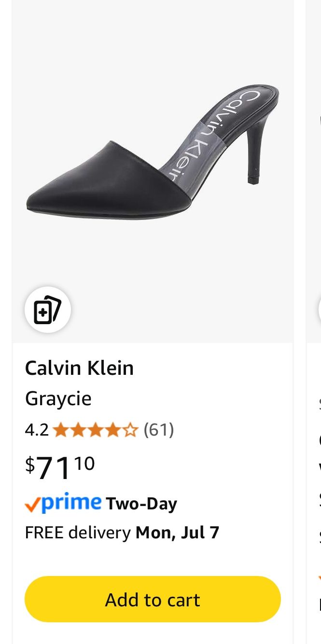The width and height of the screenshot is (321, 644).
Task: Click the Two-Day shipping label
Action: [x=141, y=504]
